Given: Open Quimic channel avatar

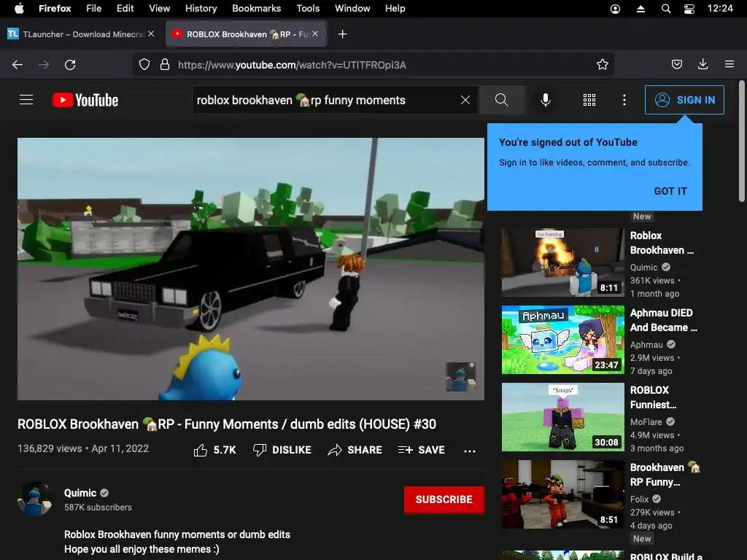Looking at the screenshot, I should (34, 499).
